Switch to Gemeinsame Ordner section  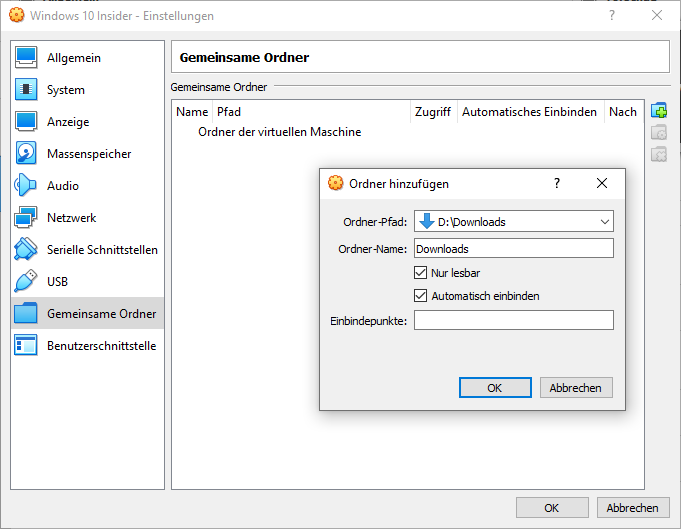[100, 314]
